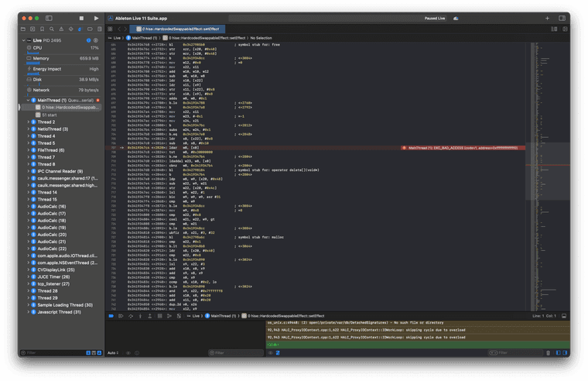This screenshot has width=588, height=381.
Task: Select the Memory gauge row
Action: (63, 59)
